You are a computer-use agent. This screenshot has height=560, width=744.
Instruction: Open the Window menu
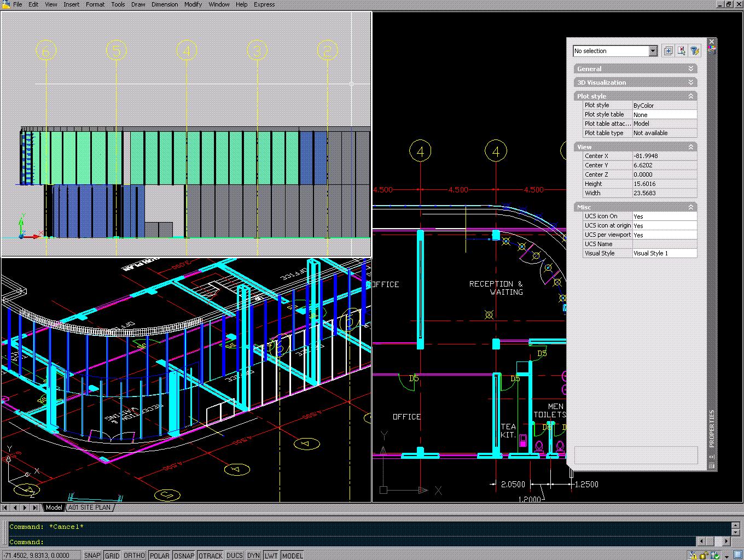click(x=219, y=4)
